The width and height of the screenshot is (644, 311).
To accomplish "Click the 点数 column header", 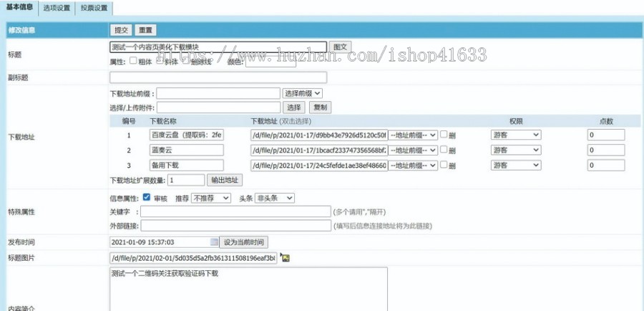I will click(606, 121).
